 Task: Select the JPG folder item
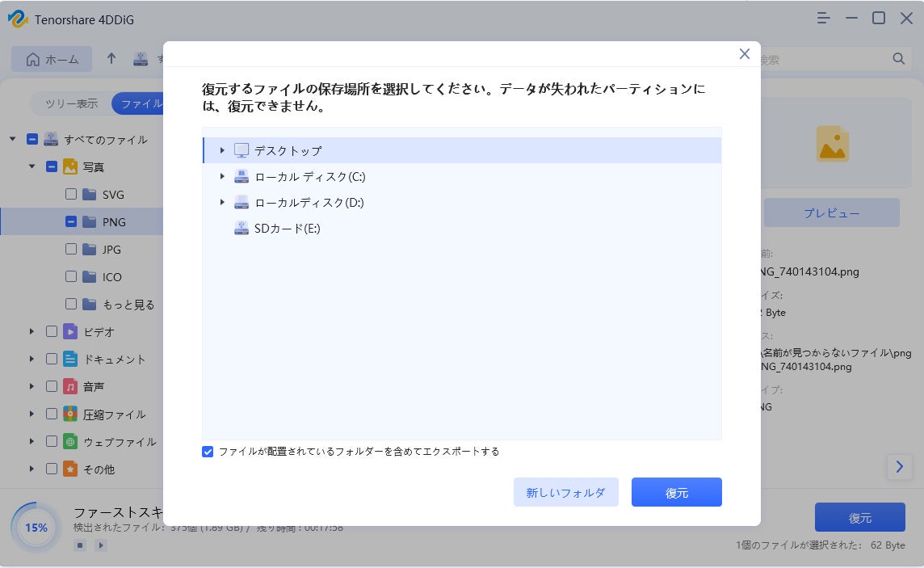[112, 250]
